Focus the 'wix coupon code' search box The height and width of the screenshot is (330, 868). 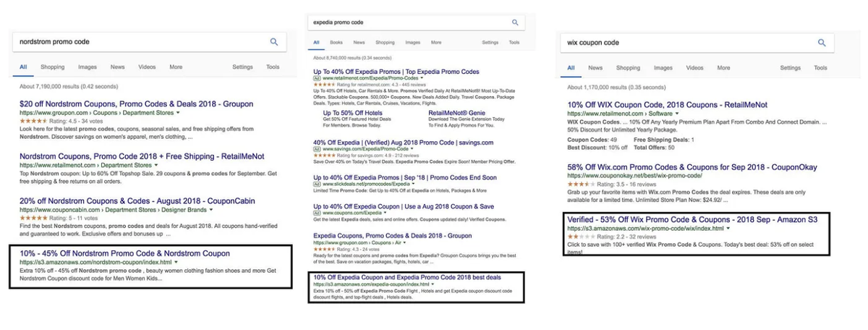697,43
